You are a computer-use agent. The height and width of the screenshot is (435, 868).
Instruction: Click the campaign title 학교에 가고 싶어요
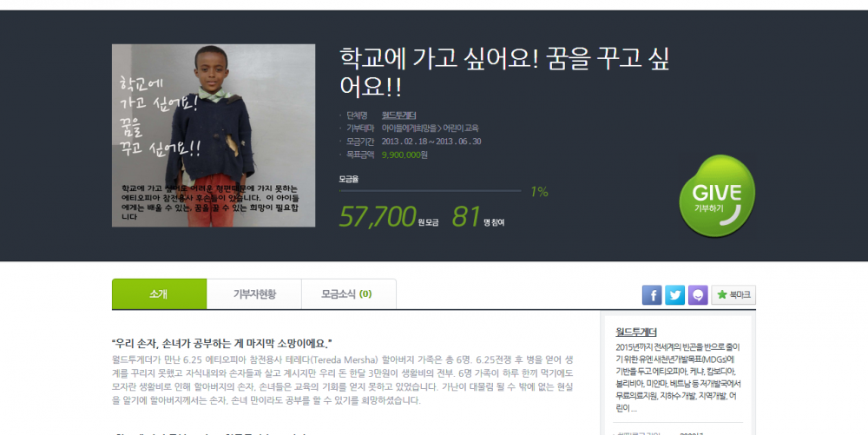point(504,72)
